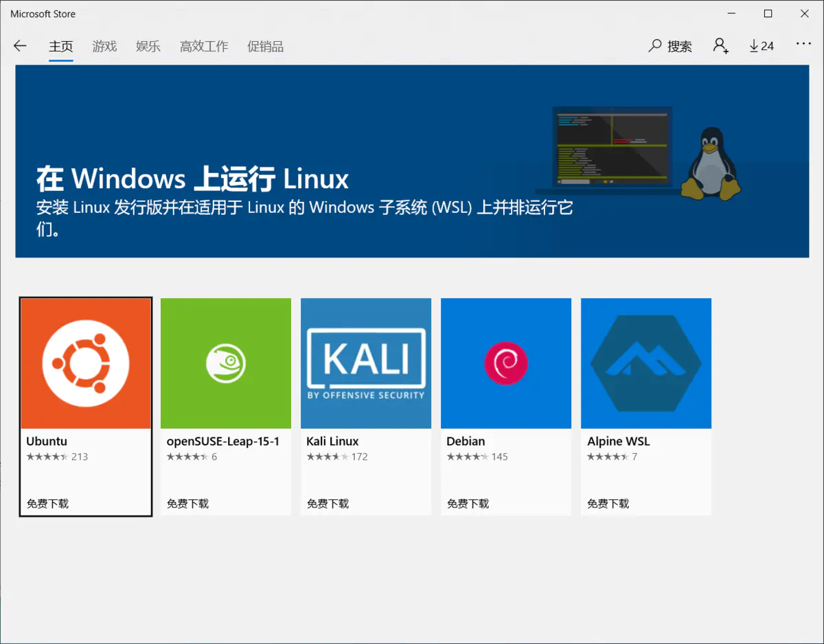Open the Kali Linux logo tile
824x644 pixels.
366,363
